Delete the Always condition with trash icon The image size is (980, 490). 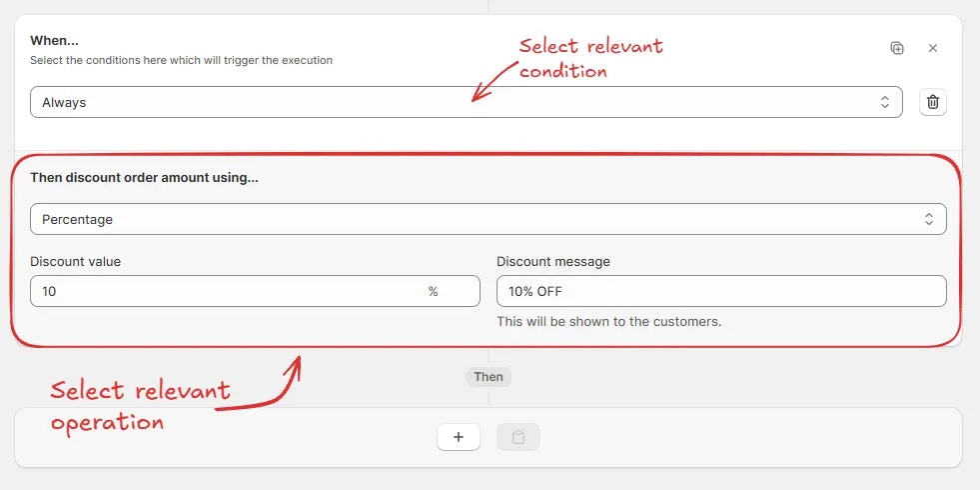tap(933, 102)
